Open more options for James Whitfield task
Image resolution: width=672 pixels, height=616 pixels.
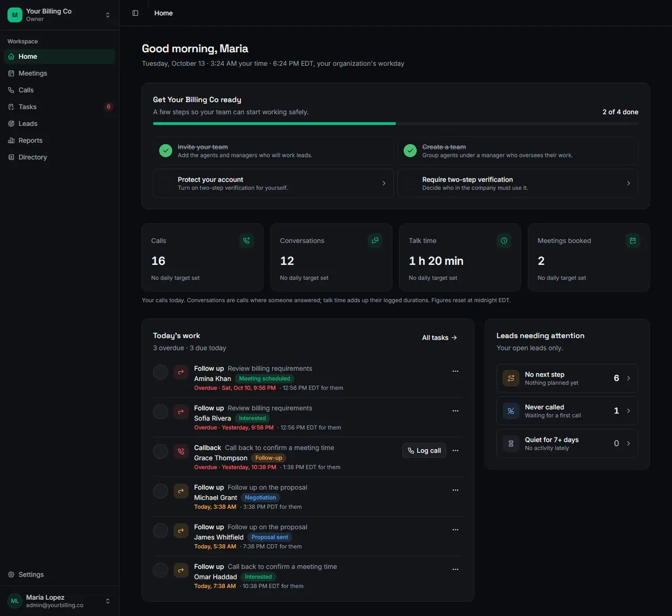(x=456, y=530)
